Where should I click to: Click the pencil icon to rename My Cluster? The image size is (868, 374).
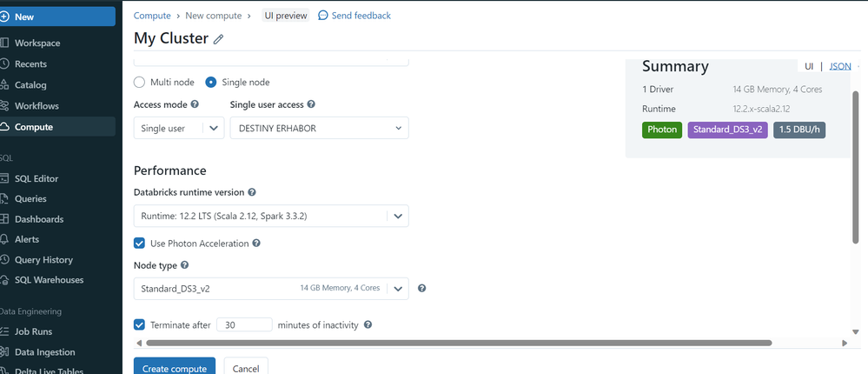(x=219, y=39)
